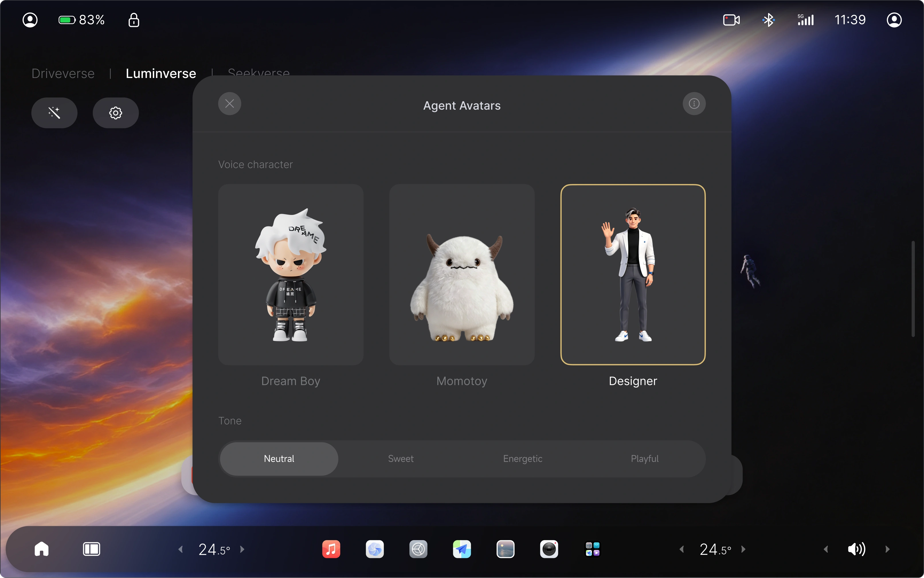The height and width of the screenshot is (578, 924).
Task: Tap the 11:39 clock
Action: [850, 20]
